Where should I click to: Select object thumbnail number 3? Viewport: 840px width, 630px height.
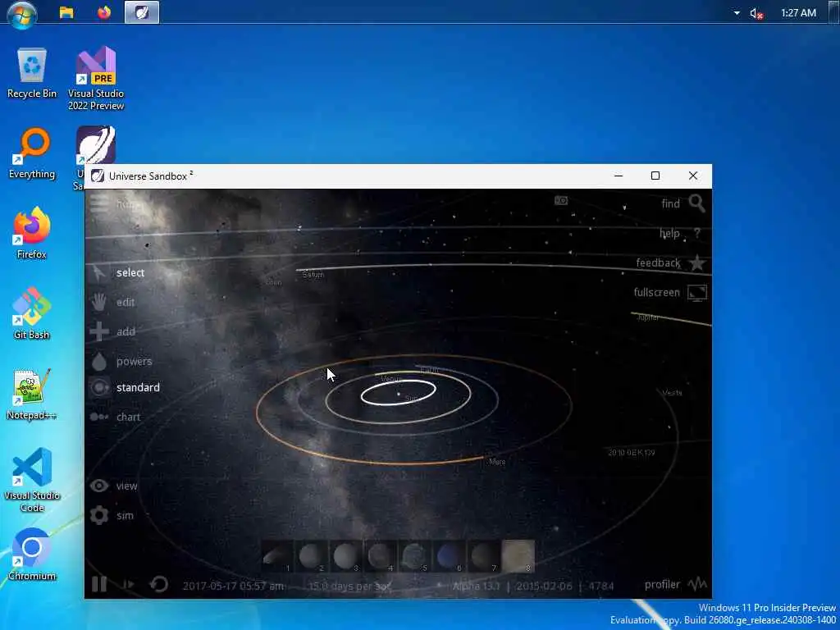(345, 556)
